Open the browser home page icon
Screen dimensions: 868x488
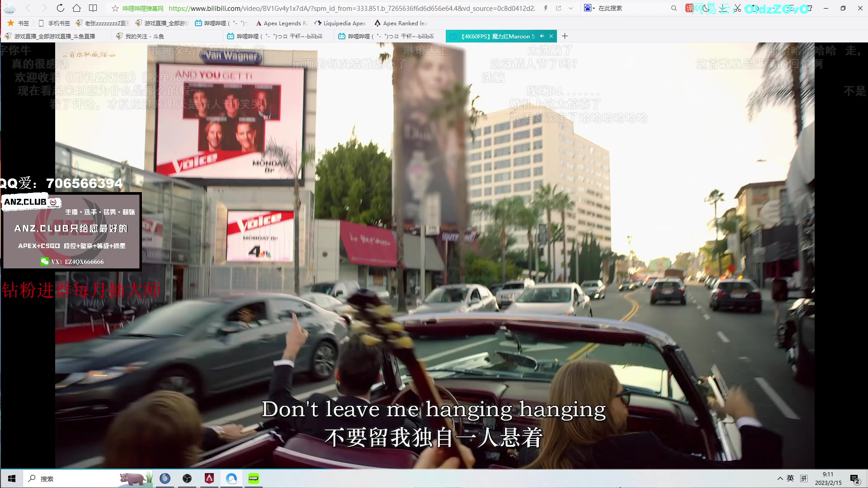76,8
